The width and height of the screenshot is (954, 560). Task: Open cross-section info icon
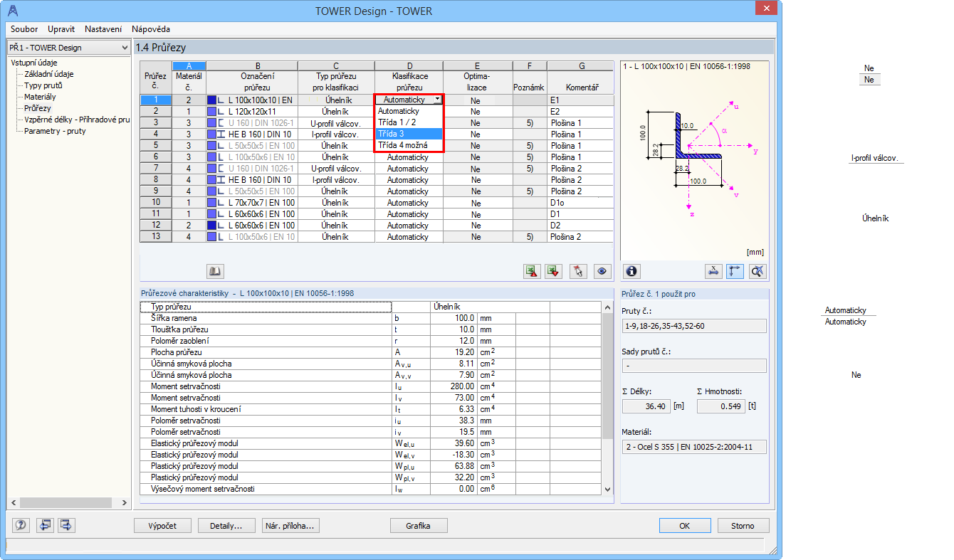pyautogui.click(x=632, y=270)
